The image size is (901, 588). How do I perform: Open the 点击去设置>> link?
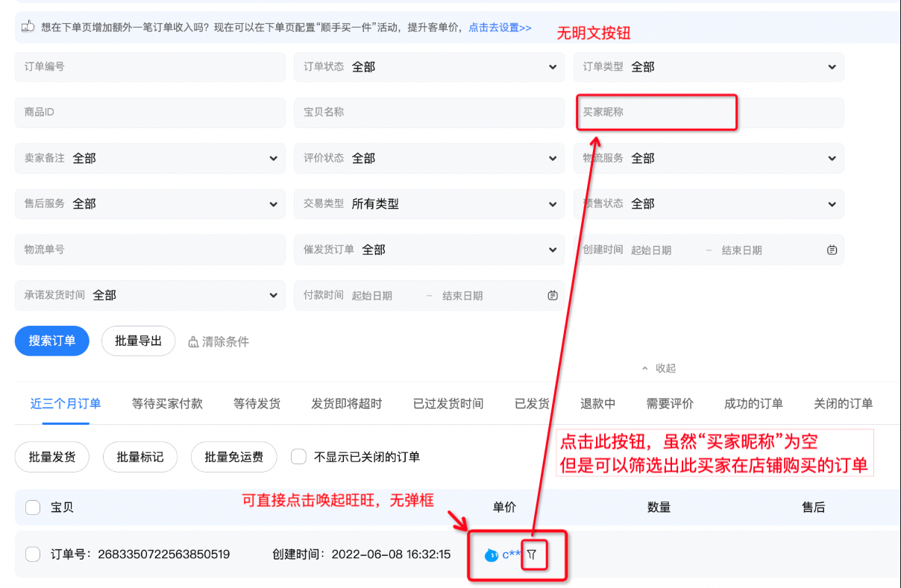point(500,28)
